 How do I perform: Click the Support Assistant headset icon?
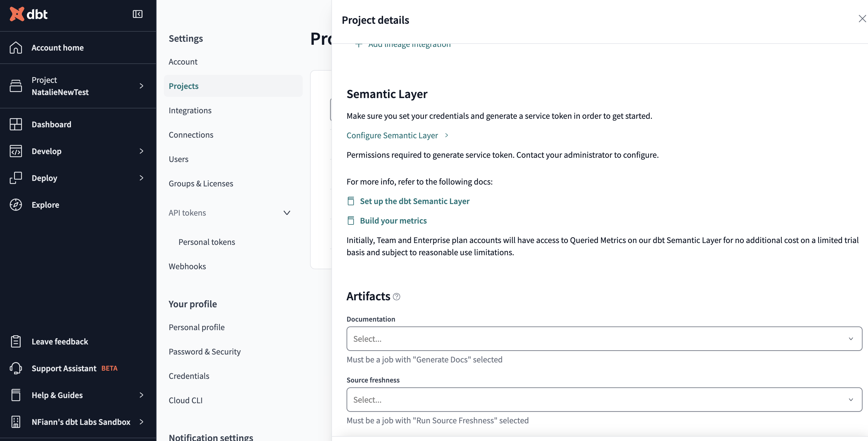click(16, 368)
